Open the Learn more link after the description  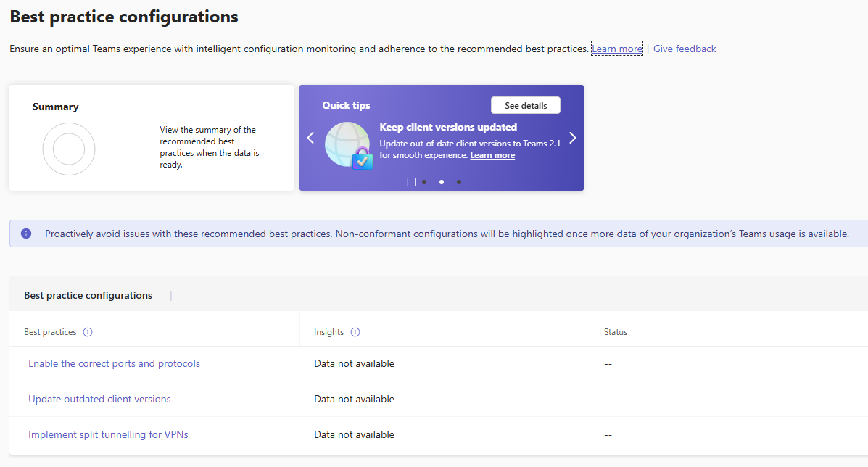coord(616,49)
